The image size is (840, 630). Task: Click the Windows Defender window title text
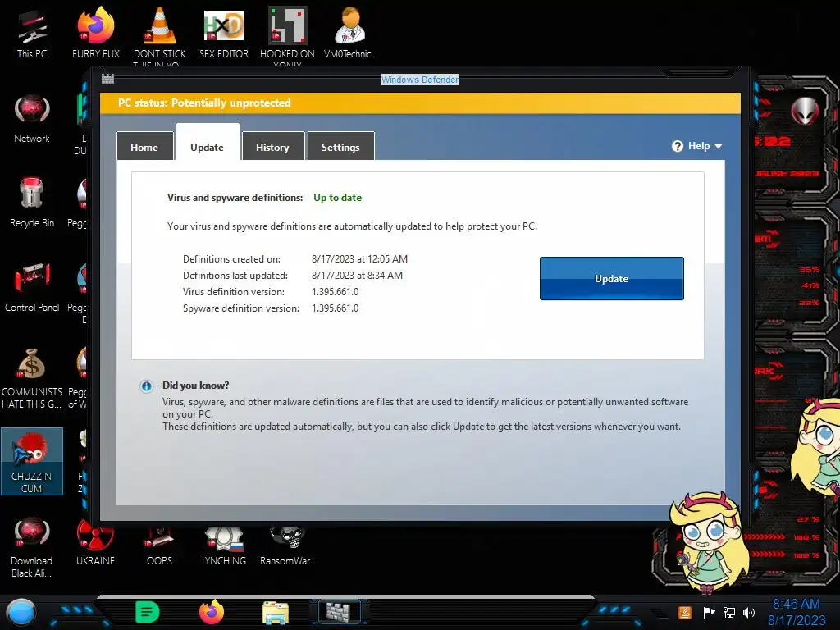pyautogui.click(x=420, y=80)
